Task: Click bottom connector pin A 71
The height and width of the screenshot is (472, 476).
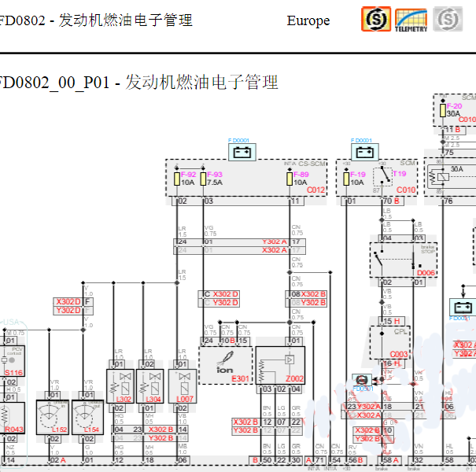Action: [315, 460]
